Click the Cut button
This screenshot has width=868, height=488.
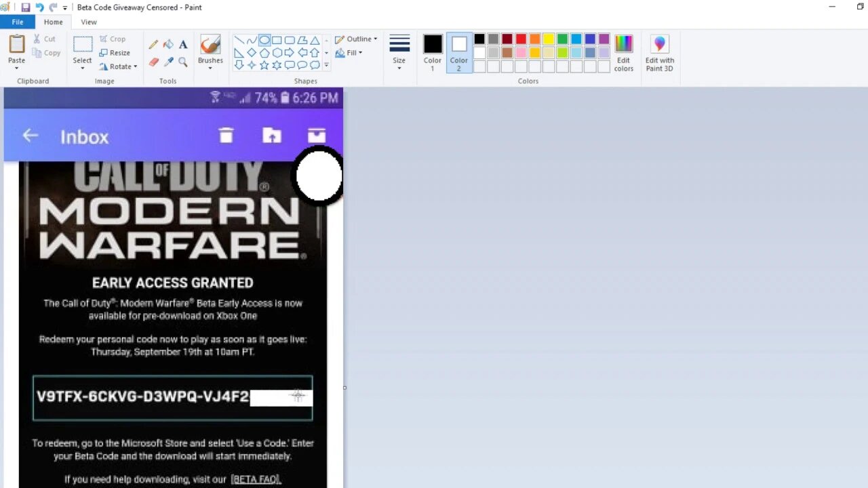[44, 39]
